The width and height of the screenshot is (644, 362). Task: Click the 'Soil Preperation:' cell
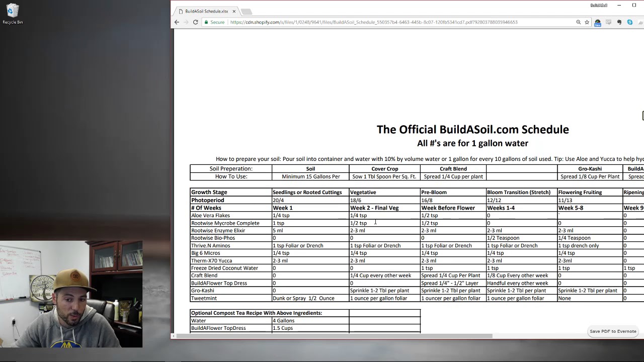(231, 169)
